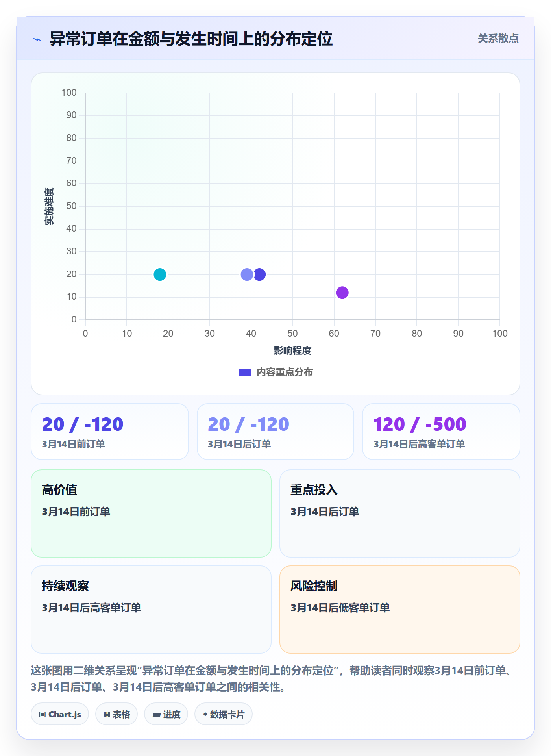Click the 风险控制 quadrant heading
This screenshot has height=756, width=551.
tap(314, 586)
